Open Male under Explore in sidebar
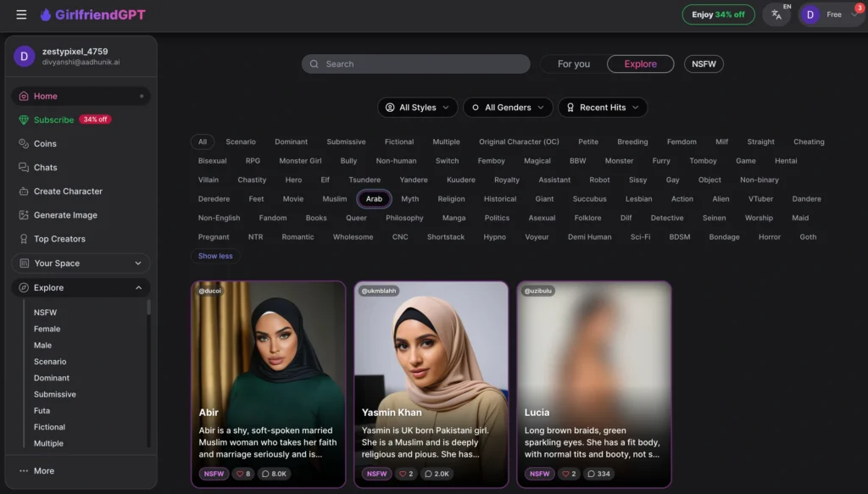 [42, 345]
